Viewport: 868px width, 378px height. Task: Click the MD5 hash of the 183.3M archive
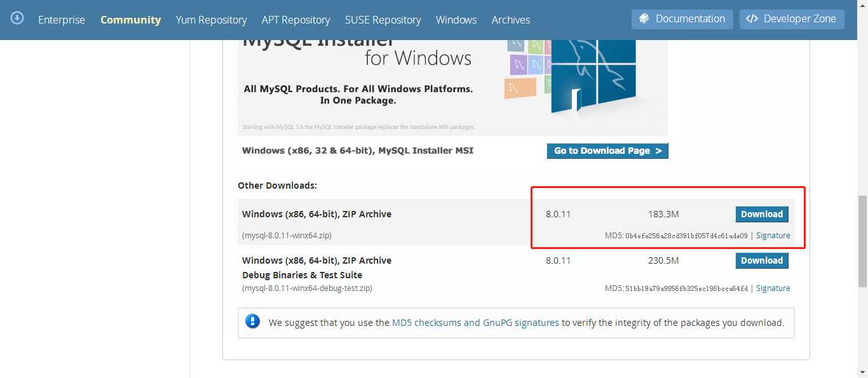coord(686,236)
